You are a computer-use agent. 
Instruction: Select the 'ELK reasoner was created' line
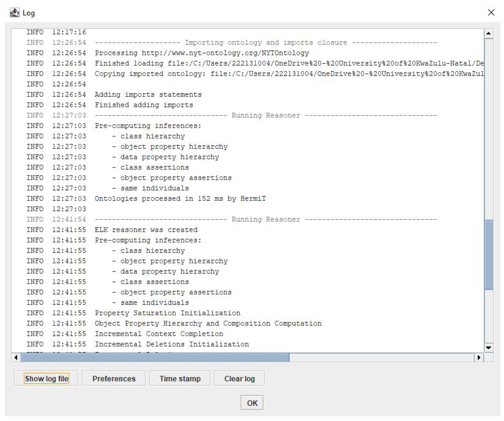[x=146, y=230]
